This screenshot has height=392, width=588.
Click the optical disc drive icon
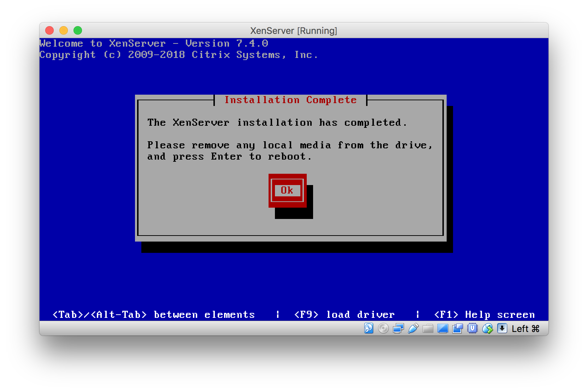[383, 328]
